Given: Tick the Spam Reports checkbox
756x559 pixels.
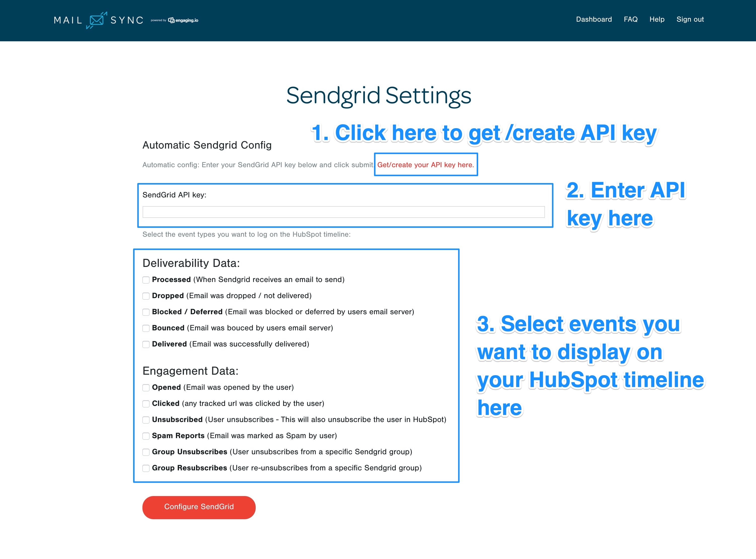Looking at the screenshot, I should point(146,436).
